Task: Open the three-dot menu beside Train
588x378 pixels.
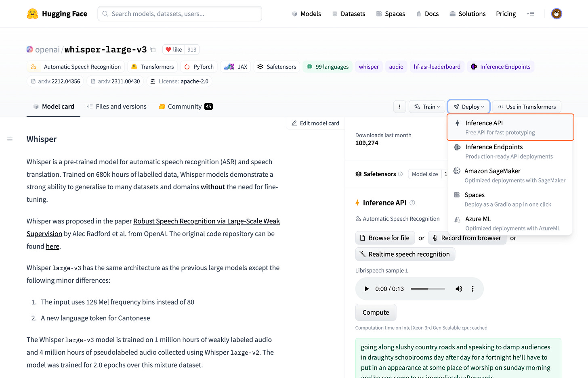Action: click(399, 107)
